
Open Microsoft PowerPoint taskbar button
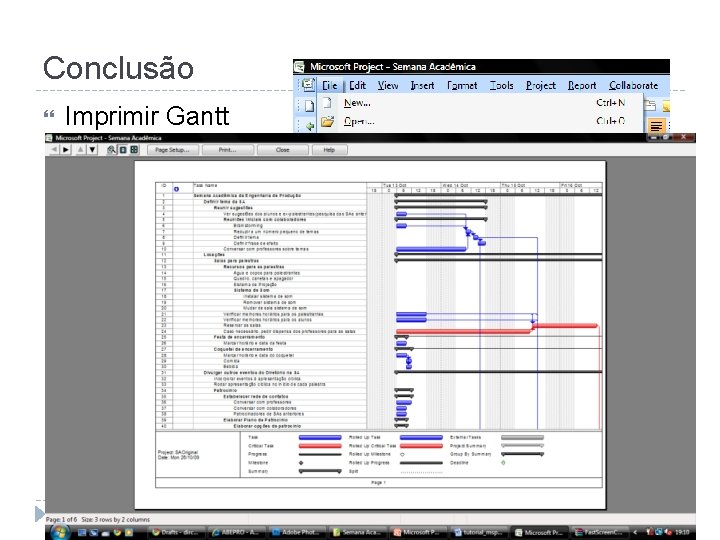[418, 533]
